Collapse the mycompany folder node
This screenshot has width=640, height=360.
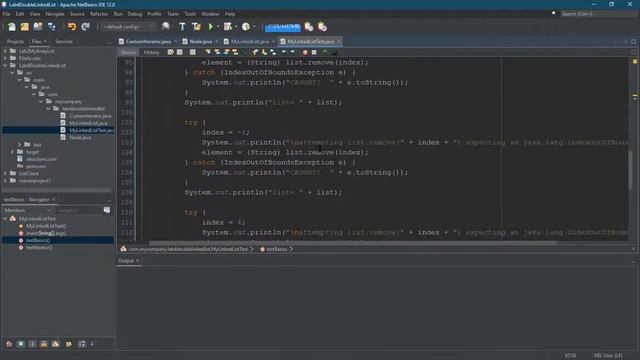(x=41, y=101)
